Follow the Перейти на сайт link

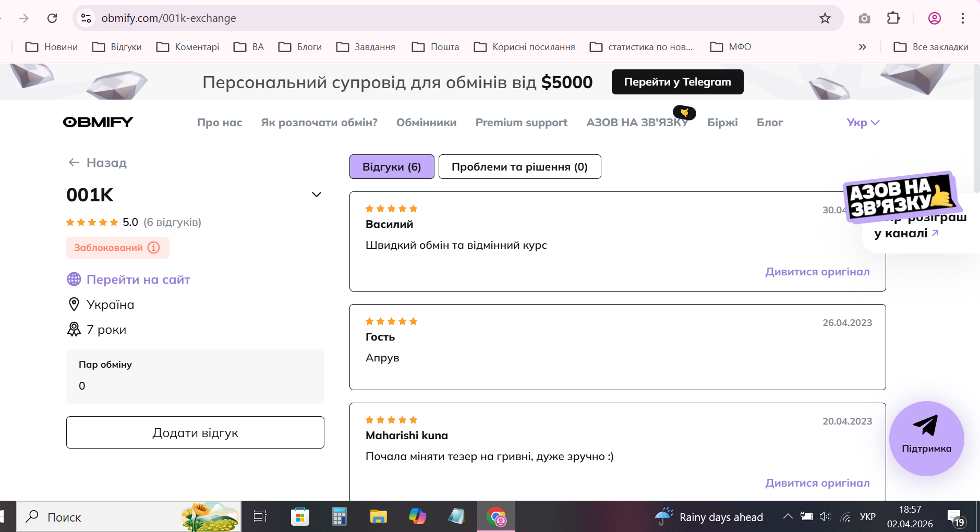pyautogui.click(x=138, y=280)
